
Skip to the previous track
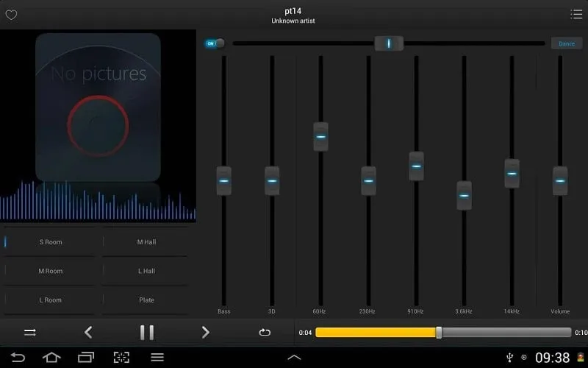tap(88, 332)
